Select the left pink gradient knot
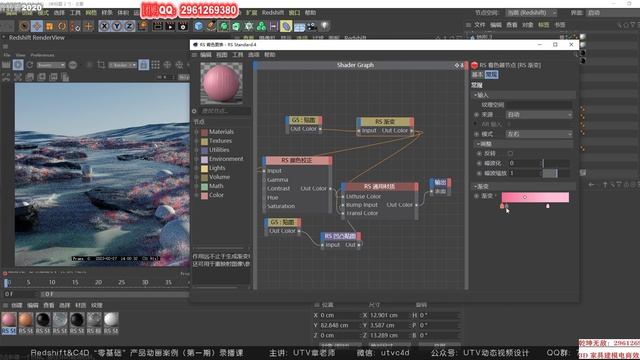Screen dimensions: 640x360 click(x=502, y=206)
